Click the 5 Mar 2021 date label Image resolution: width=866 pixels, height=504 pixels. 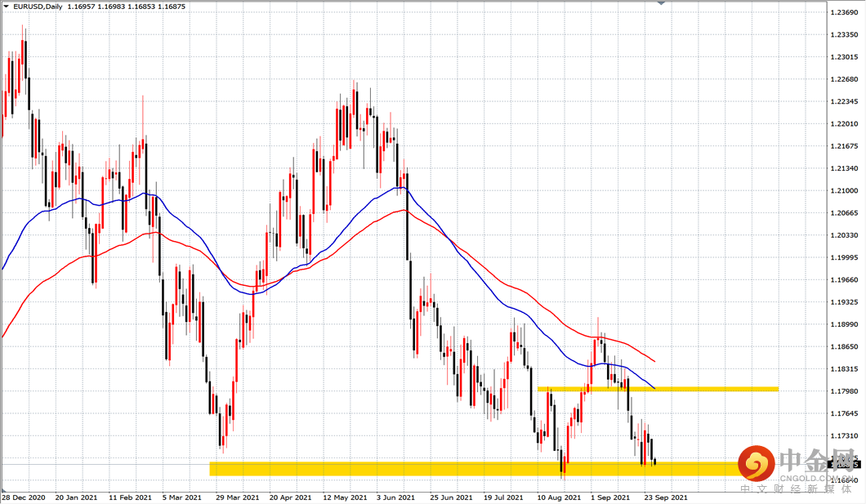(181, 497)
